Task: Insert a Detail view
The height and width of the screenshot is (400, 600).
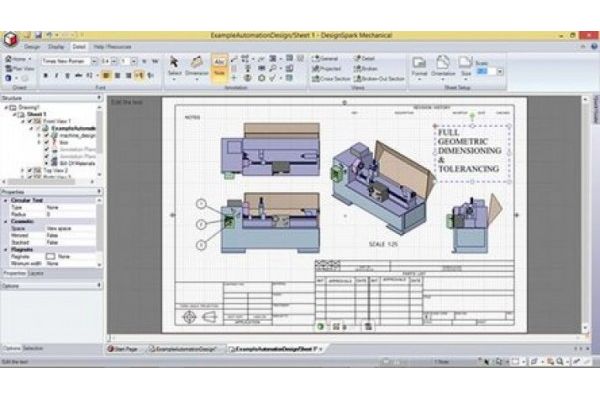Action: pyautogui.click(x=364, y=59)
